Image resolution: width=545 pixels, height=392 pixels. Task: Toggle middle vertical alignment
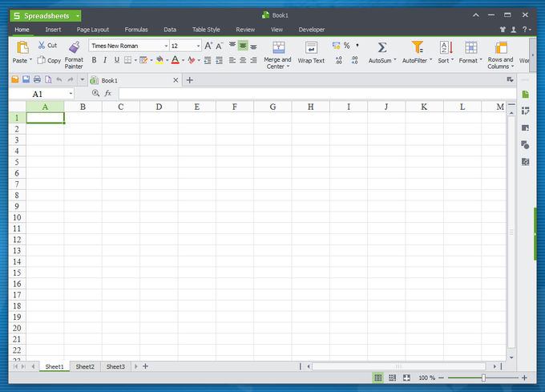coord(243,46)
